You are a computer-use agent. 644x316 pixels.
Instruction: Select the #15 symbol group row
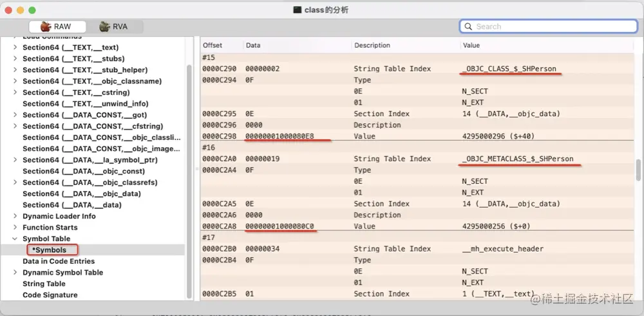point(417,57)
